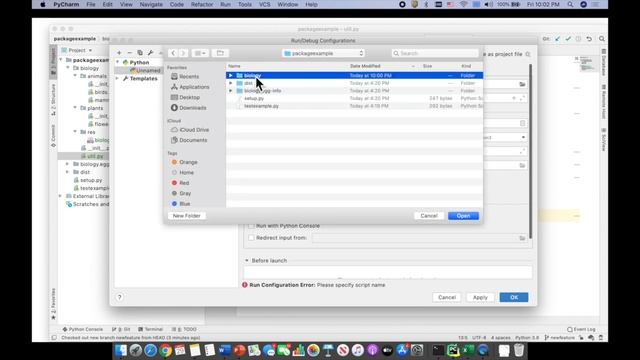Collapse the Python configuration node
This screenshot has width=640, height=360.
(118, 62)
